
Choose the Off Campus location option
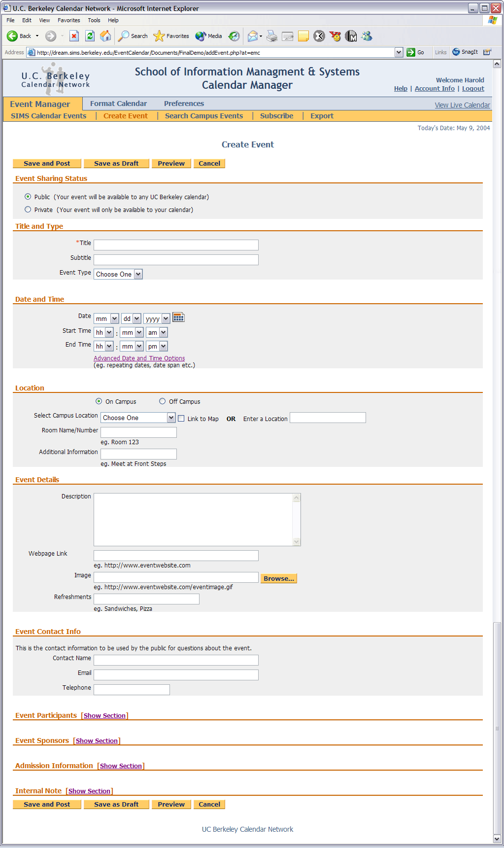point(163,401)
